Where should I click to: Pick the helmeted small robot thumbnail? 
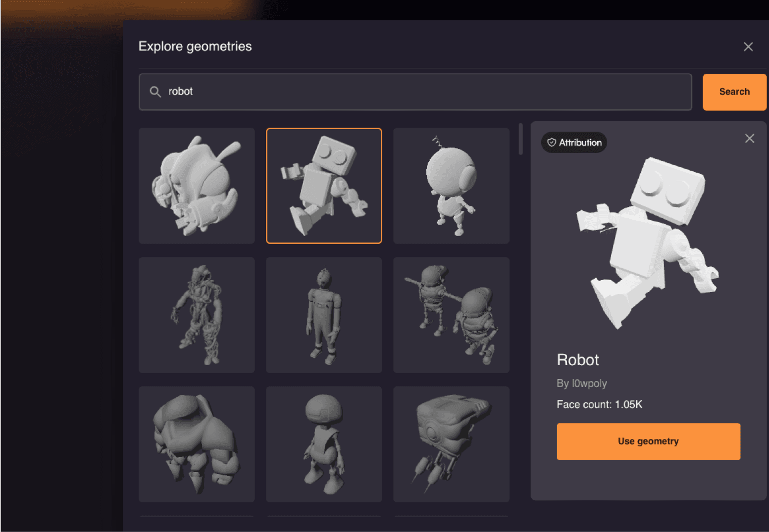tap(324, 444)
